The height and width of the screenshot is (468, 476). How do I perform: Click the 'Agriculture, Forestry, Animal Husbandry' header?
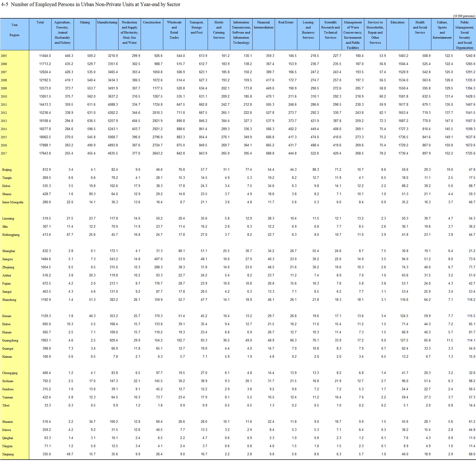pos(62,33)
